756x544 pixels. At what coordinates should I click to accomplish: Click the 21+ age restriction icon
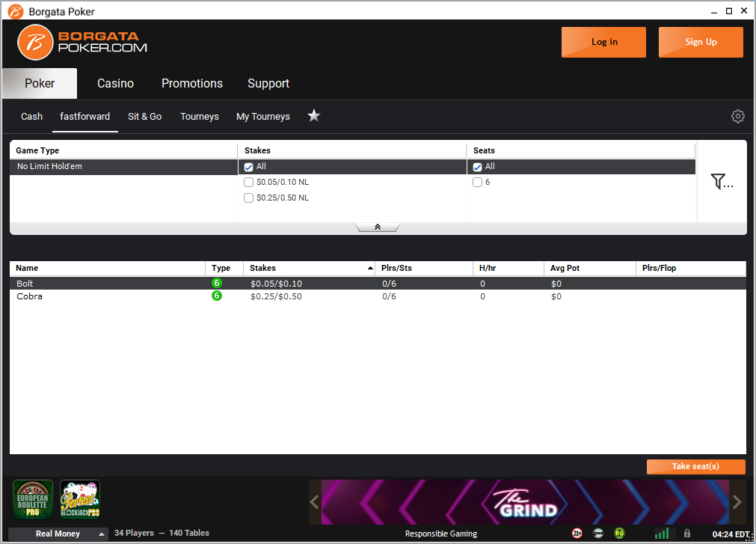click(x=577, y=534)
